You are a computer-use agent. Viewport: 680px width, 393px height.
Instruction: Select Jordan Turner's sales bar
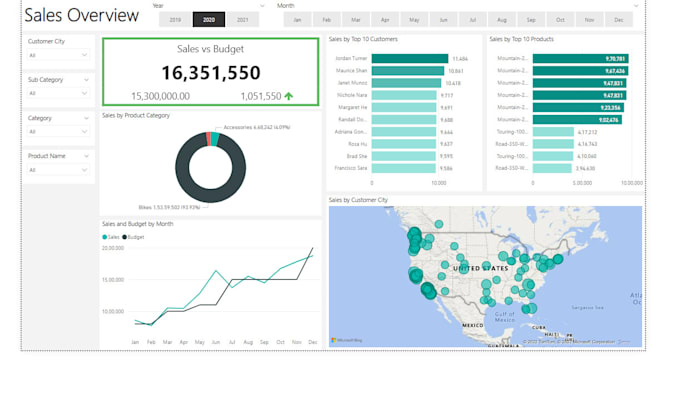tap(410, 59)
